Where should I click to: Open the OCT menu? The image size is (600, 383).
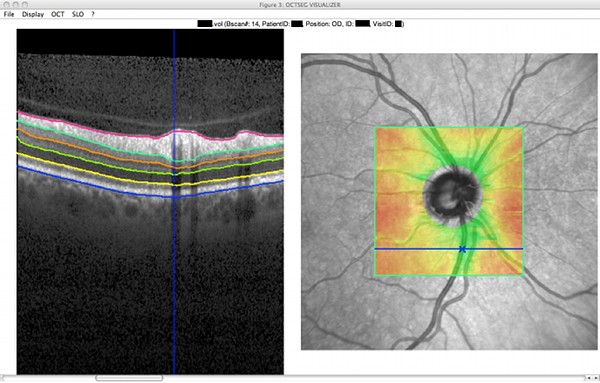58,14
